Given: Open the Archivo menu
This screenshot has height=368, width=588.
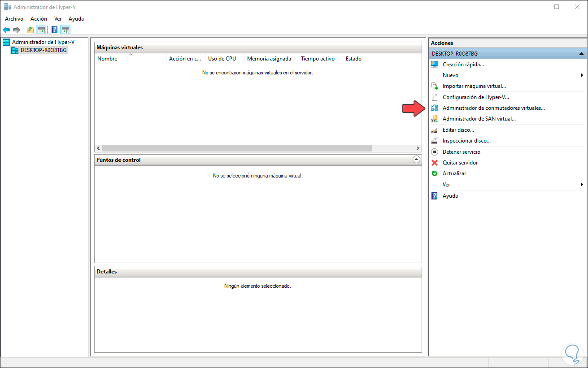Looking at the screenshot, I should [14, 19].
